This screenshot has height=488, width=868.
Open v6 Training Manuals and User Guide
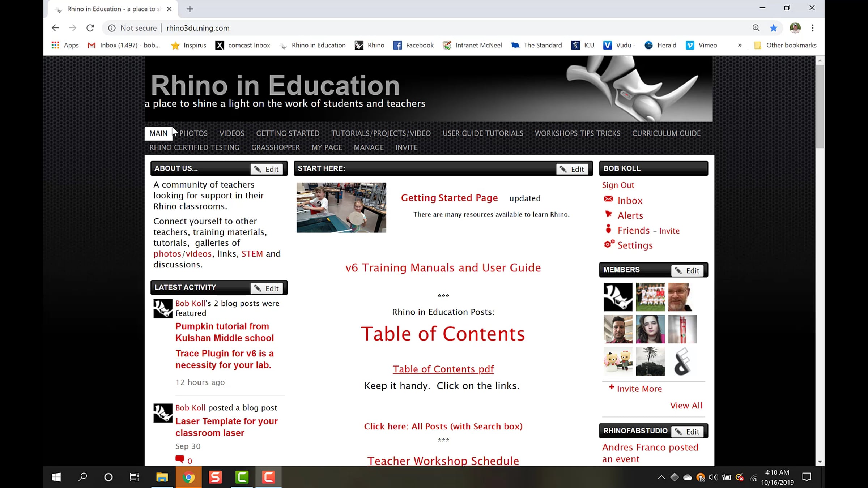(x=443, y=268)
